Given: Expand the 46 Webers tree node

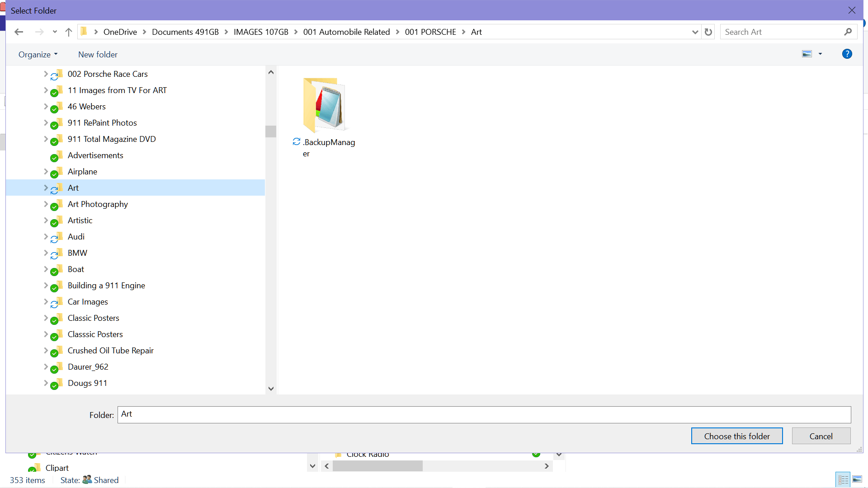Looking at the screenshot, I should [x=46, y=106].
